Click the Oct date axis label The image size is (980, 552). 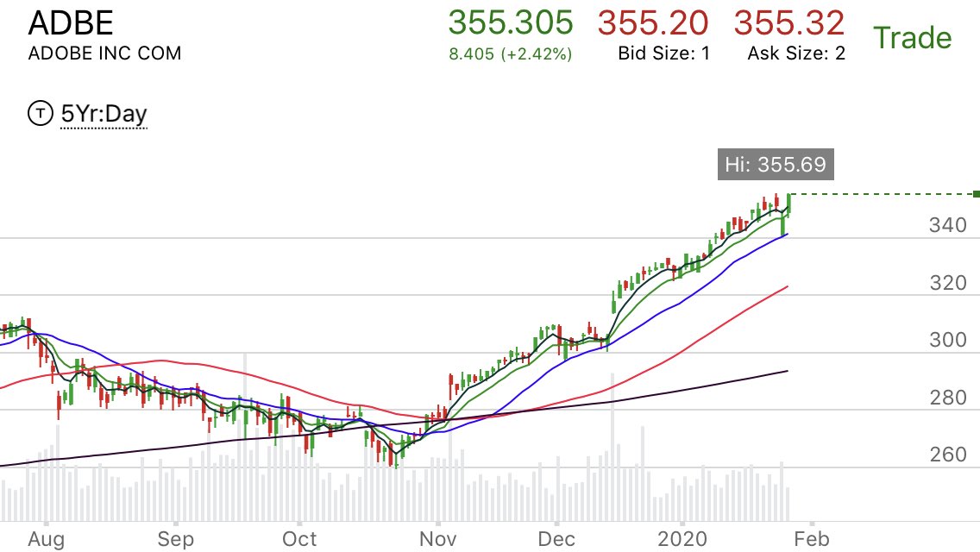[299, 539]
